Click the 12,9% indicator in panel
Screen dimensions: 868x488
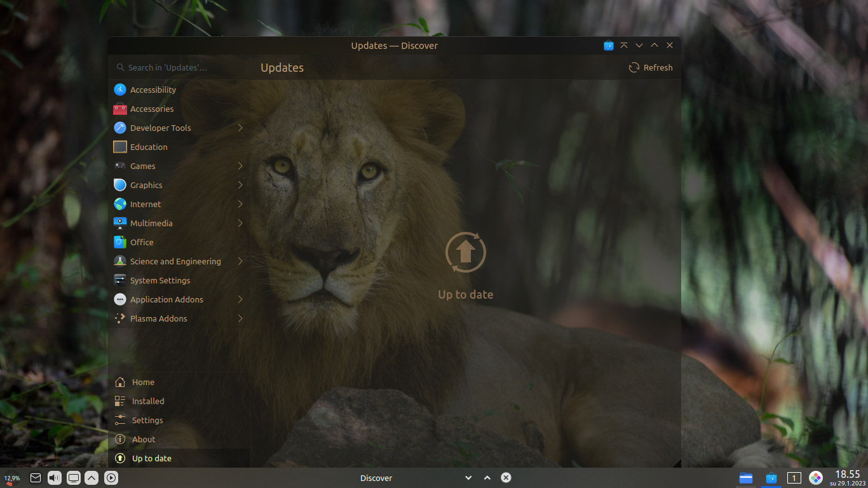point(11,478)
